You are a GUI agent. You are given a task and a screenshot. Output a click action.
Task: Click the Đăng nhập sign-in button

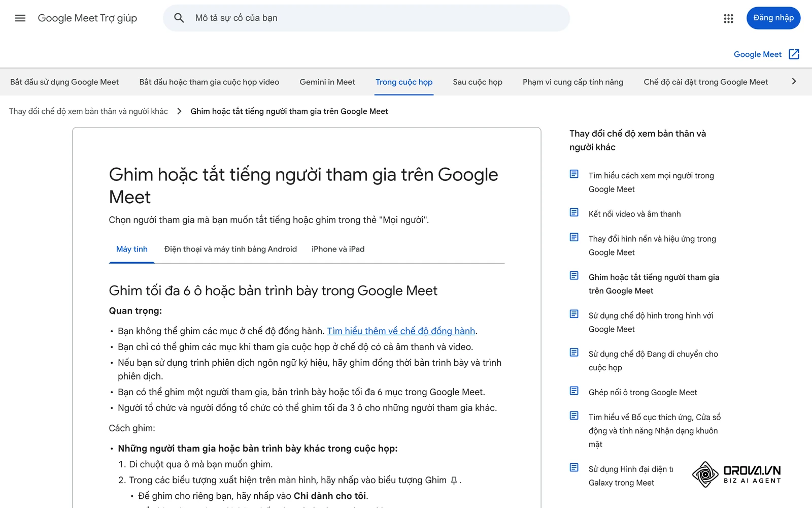point(773,18)
